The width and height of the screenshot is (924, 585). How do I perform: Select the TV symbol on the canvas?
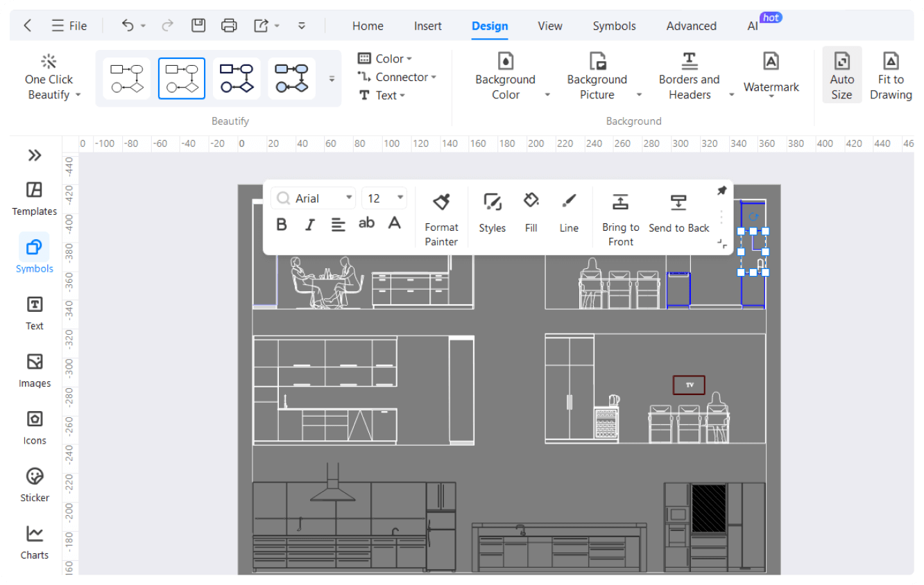[x=689, y=385]
